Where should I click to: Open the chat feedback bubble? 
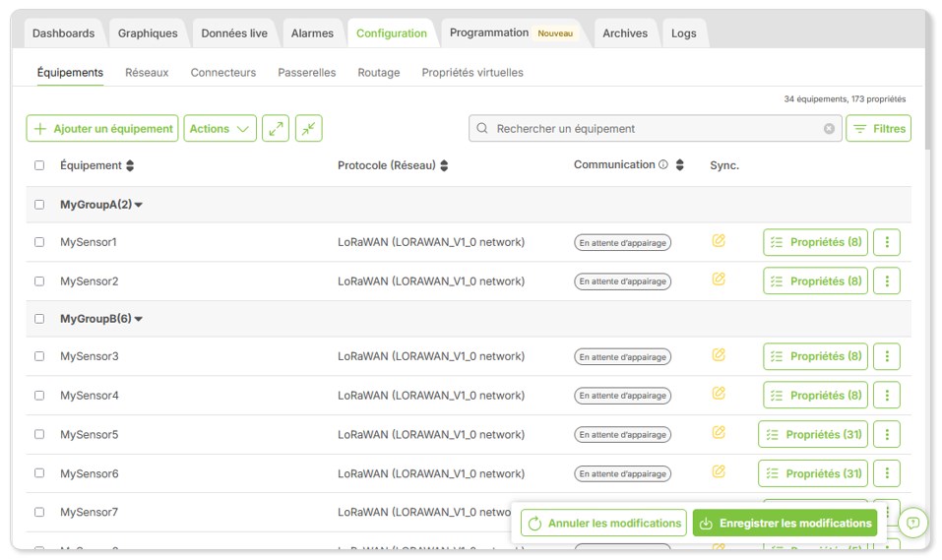912,523
